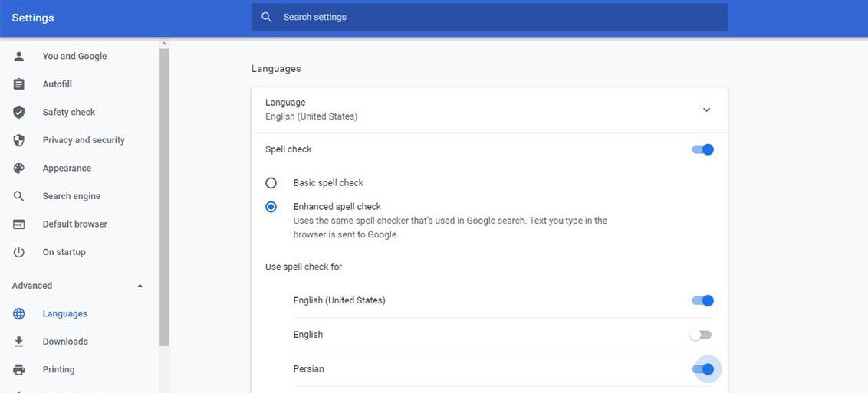Screen dimensions: 868x393
Task: Enable spell check for English
Action: pyautogui.click(x=701, y=335)
